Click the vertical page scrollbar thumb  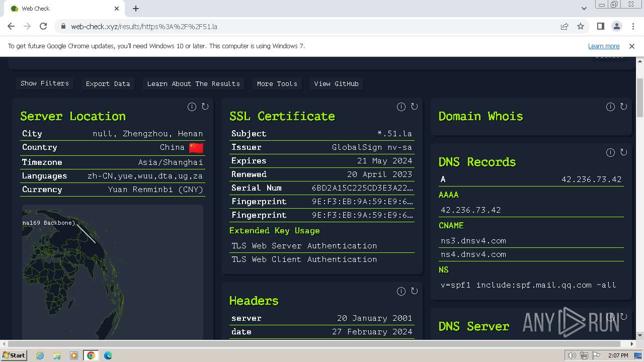click(x=640, y=98)
